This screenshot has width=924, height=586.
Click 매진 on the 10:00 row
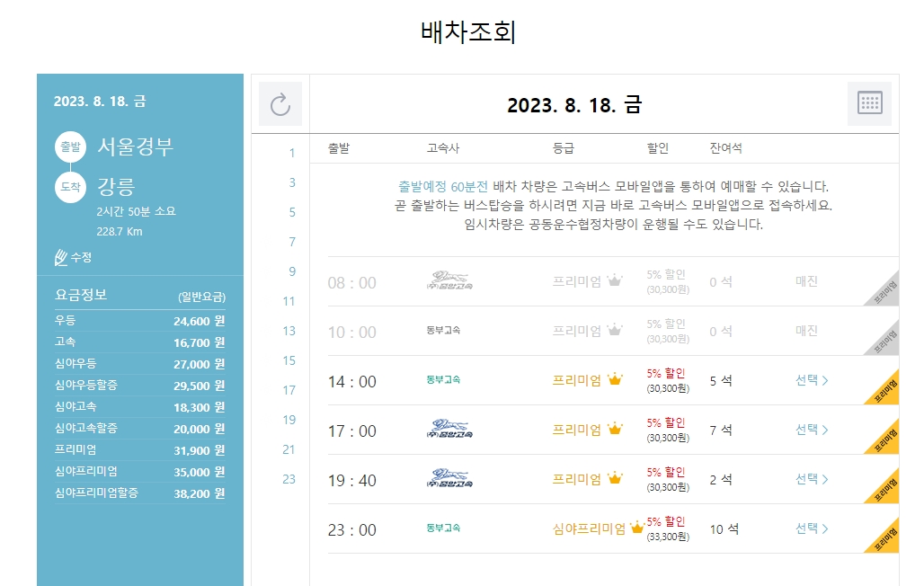click(x=806, y=331)
